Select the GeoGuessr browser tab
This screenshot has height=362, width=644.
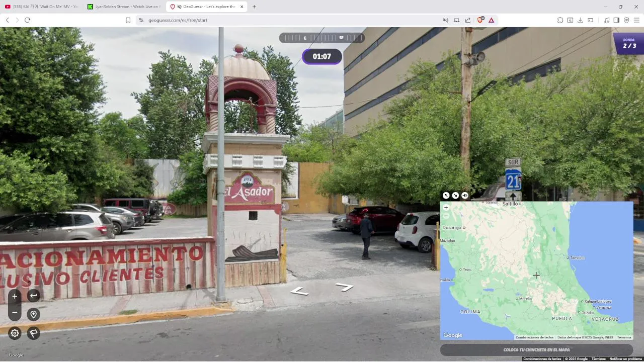206,7
